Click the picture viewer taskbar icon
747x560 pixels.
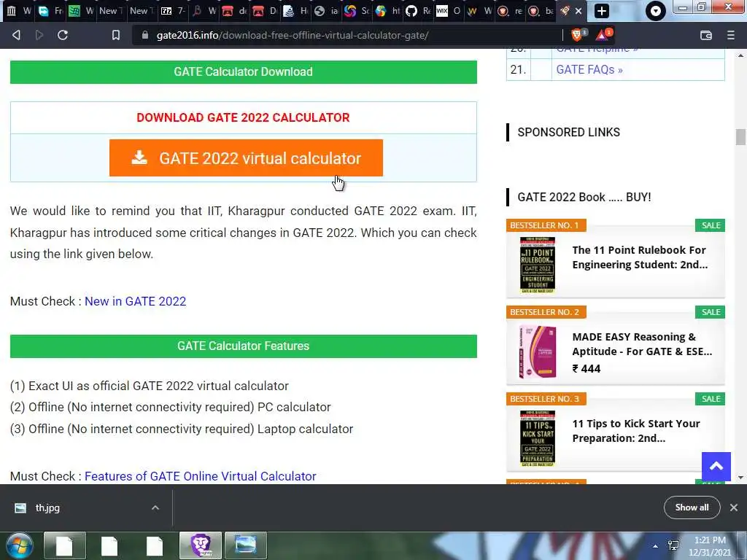tap(246, 545)
